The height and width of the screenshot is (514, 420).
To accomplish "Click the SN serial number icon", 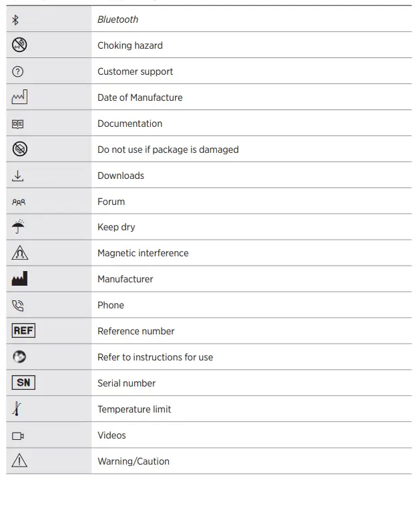I will point(23,383).
